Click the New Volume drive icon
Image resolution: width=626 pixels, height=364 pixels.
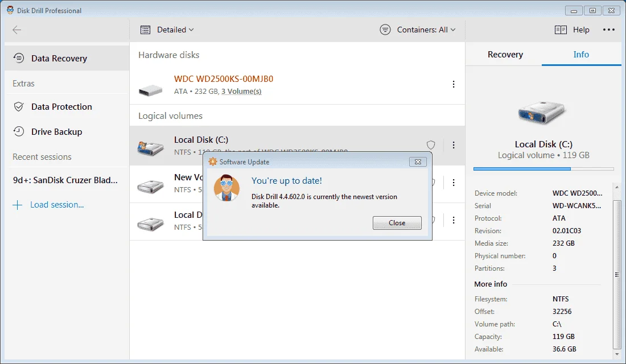click(150, 186)
